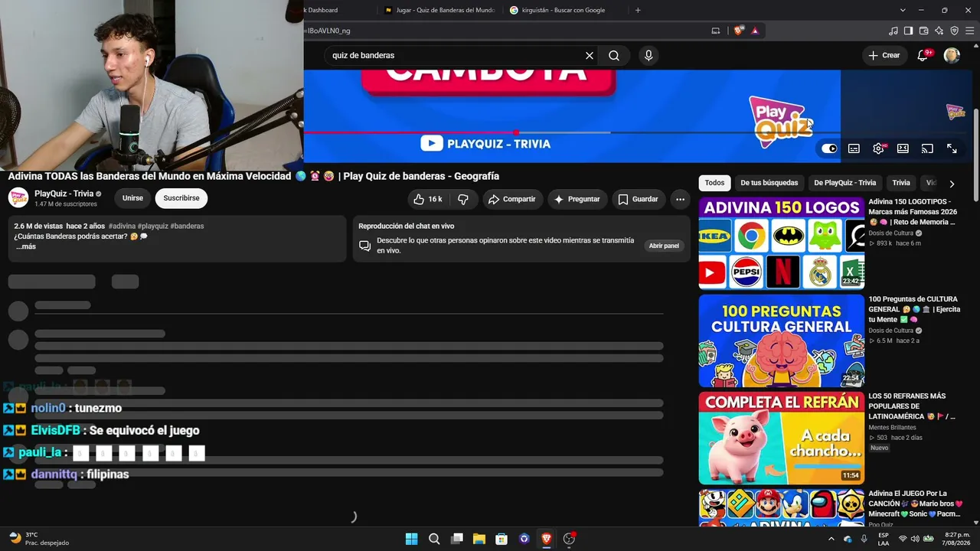
Task: Select the De PlayQuiz - Trivia chip
Action: (x=844, y=183)
